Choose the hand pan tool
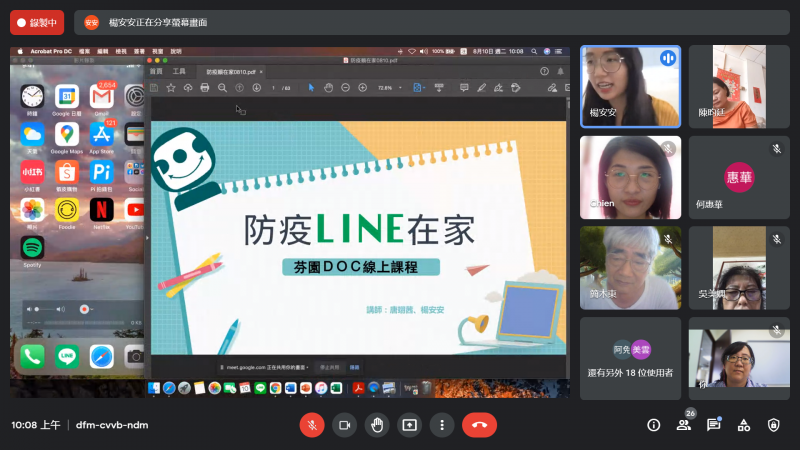The image size is (800, 450). (x=328, y=88)
